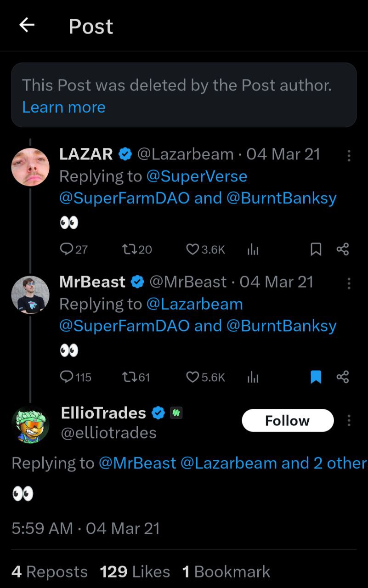This screenshot has width=368, height=588.
Task: Follow EllioTrades
Action: (x=288, y=420)
